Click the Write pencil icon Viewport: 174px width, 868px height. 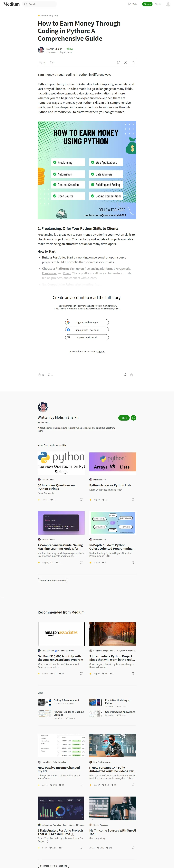[130, 4]
